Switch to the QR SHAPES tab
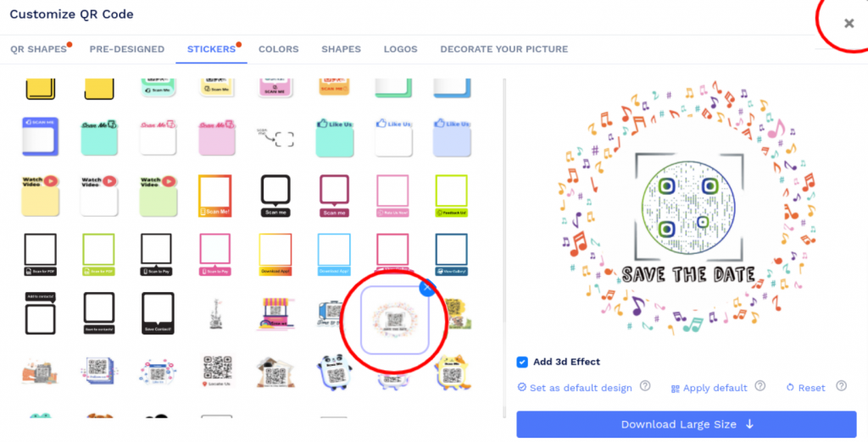This screenshot has height=442, width=868. tap(38, 49)
